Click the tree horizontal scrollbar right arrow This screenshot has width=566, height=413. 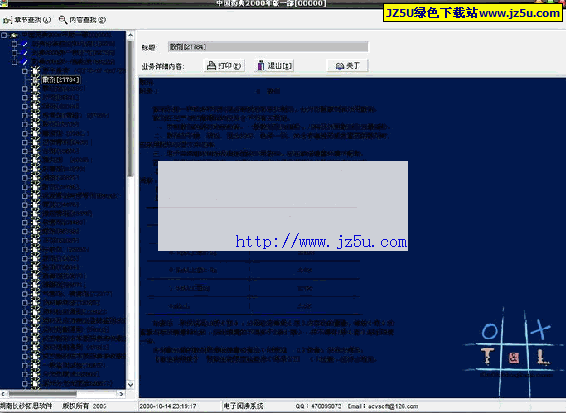click(x=121, y=394)
